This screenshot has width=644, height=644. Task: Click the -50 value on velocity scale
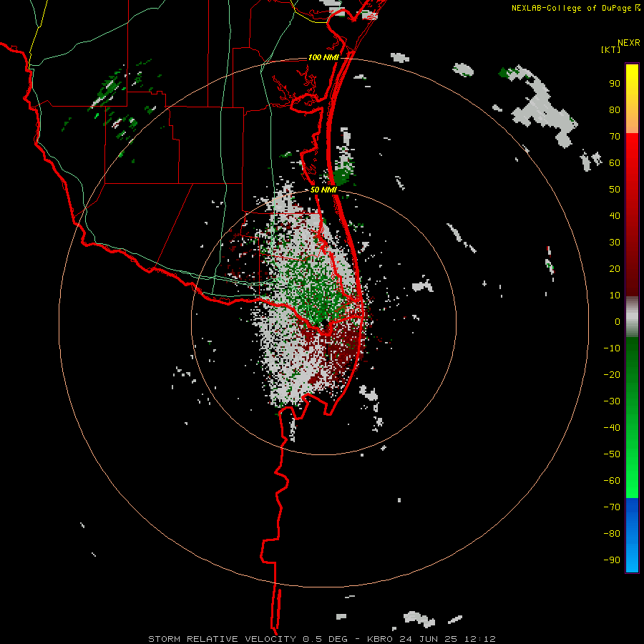pos(612,454)
